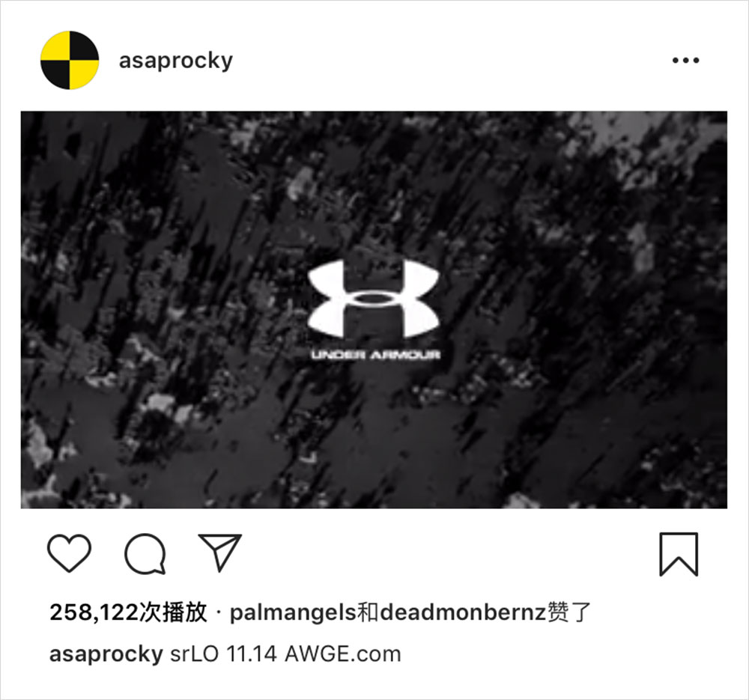Click the 赞了 liked-by text
This screenshot has width=749, height=700.
coord(570,612)
